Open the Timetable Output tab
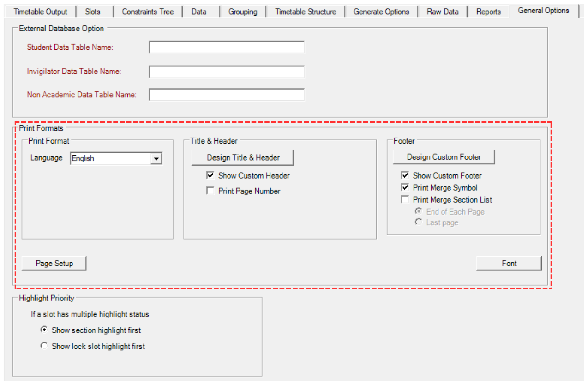The height and width of the screenshot is (384, 588). (x=41, y=12)
